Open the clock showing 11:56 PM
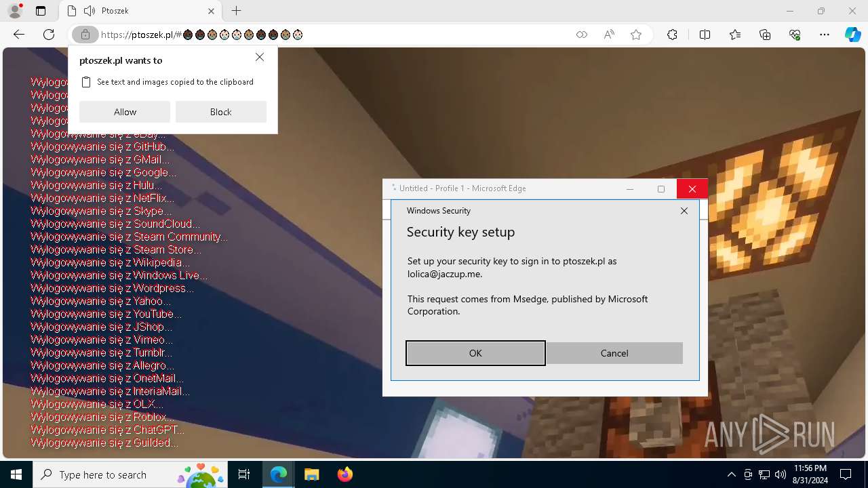Viewport: 868px width, 488px height. coord(810,474)
